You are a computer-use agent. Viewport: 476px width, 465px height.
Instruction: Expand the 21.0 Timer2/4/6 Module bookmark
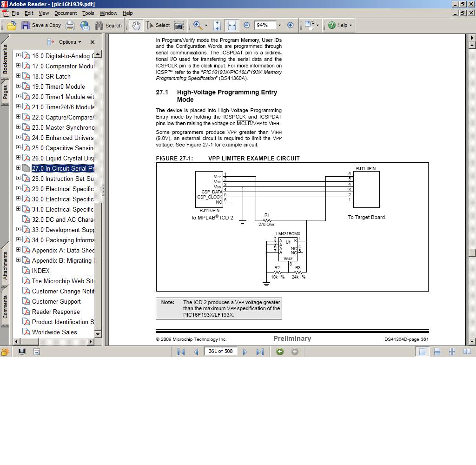[x=18, y=106]
